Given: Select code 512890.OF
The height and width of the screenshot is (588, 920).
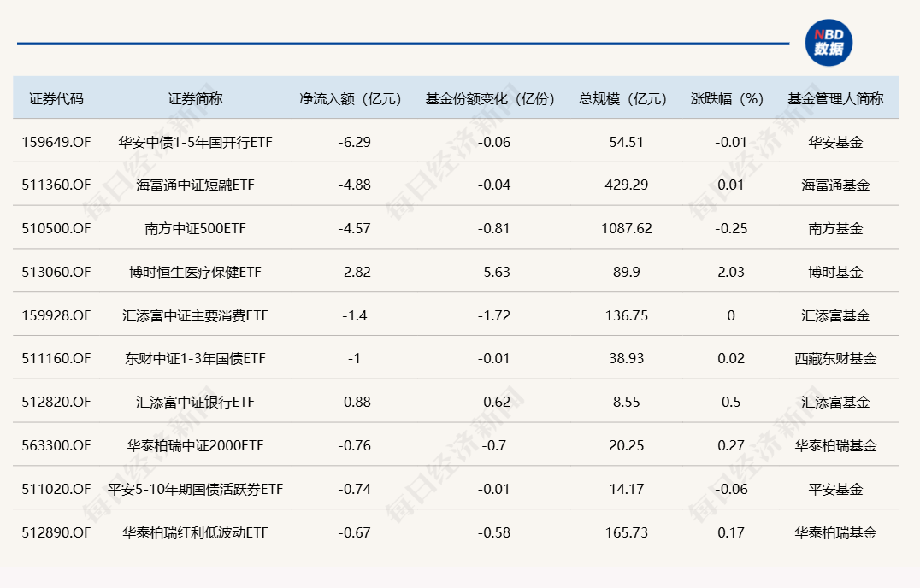Looking at the screenshot, I should click(x=56, y=532).
